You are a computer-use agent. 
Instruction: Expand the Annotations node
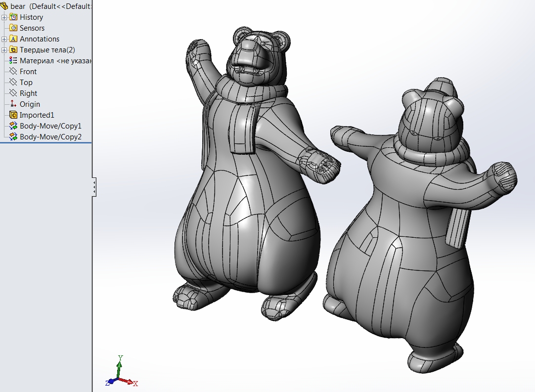click(x=4, y=39)
